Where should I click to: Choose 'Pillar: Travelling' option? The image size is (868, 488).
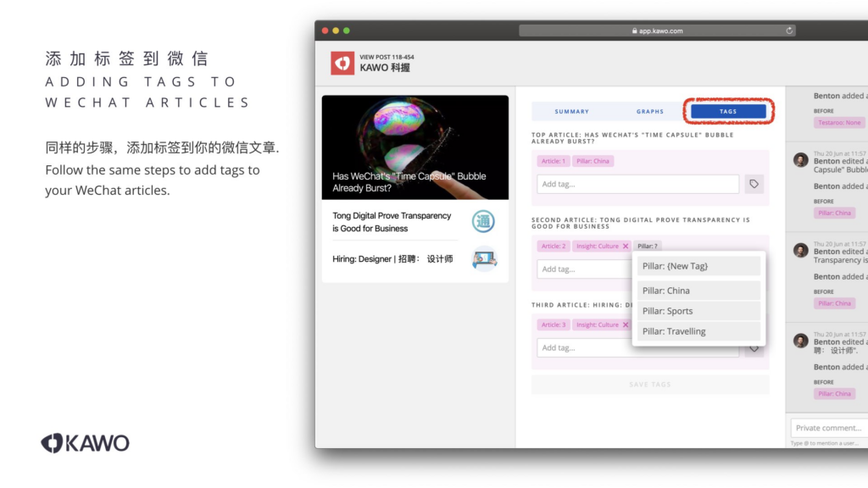click(x=698, y=331)
